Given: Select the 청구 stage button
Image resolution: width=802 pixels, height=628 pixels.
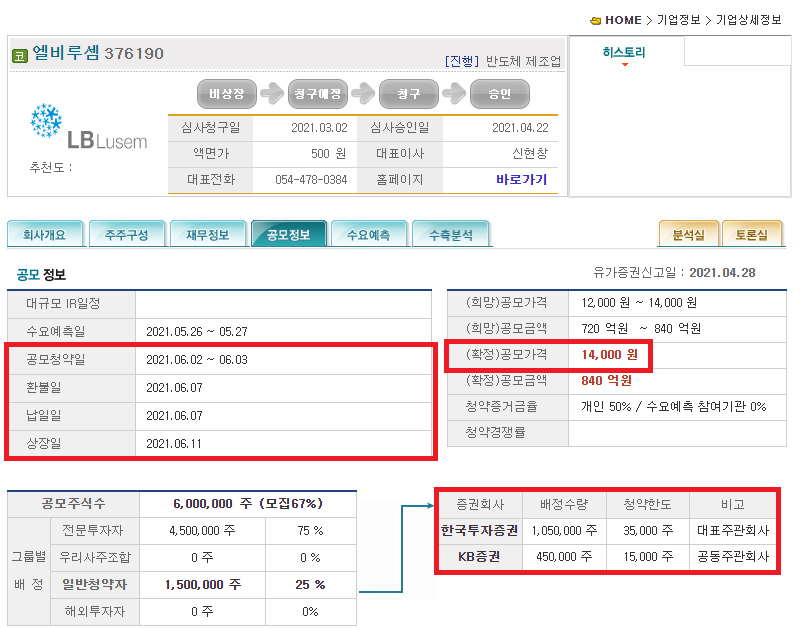Looking at the screenshot, I should click(x=409, y=94).
